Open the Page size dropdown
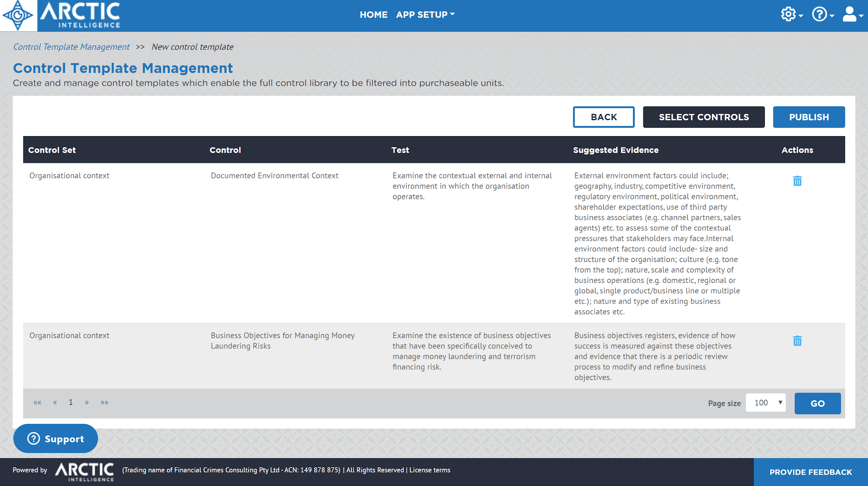Image resolution: width=868 pixels, height=486 pixels. coord(766,403)
